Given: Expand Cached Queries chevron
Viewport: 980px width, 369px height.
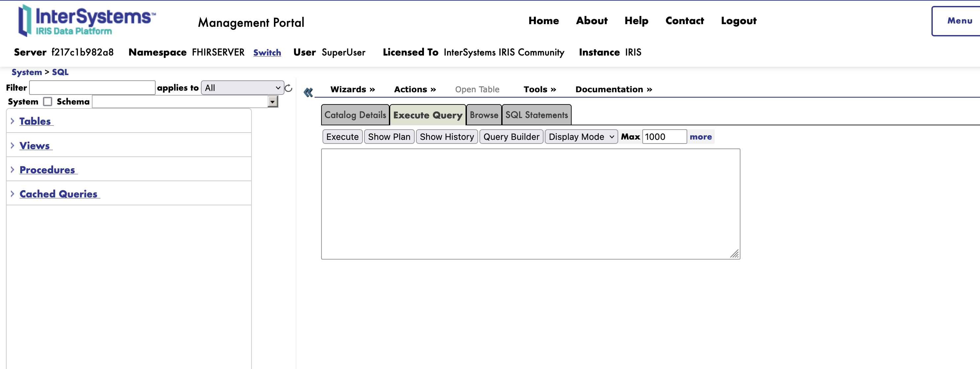Looking at the screenshot, I should 13,194.
